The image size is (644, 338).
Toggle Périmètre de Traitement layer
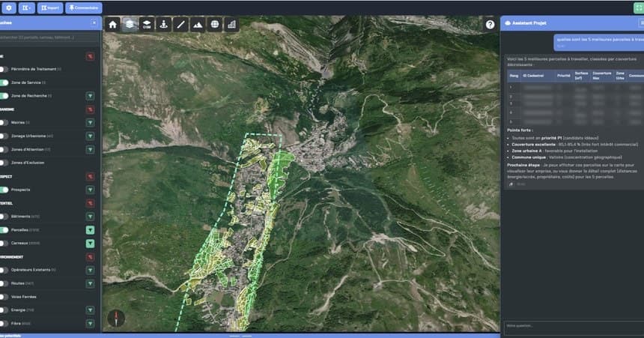point(4,70)
